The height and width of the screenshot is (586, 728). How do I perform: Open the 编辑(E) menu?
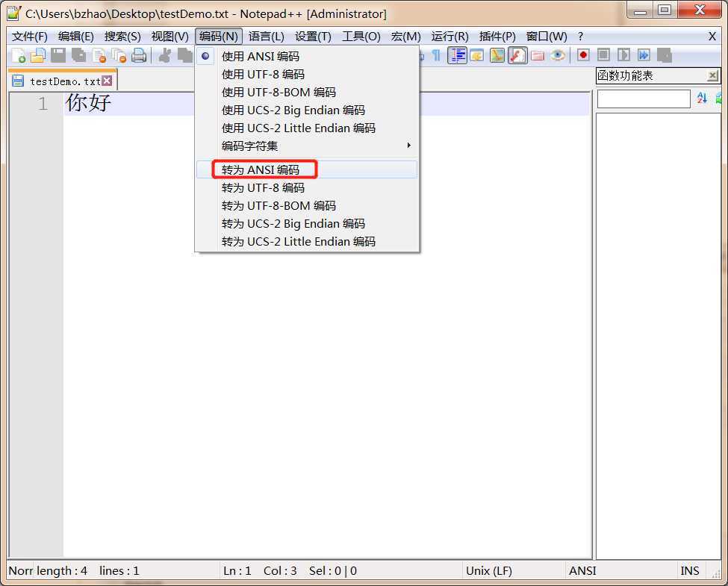click(75, 37)
